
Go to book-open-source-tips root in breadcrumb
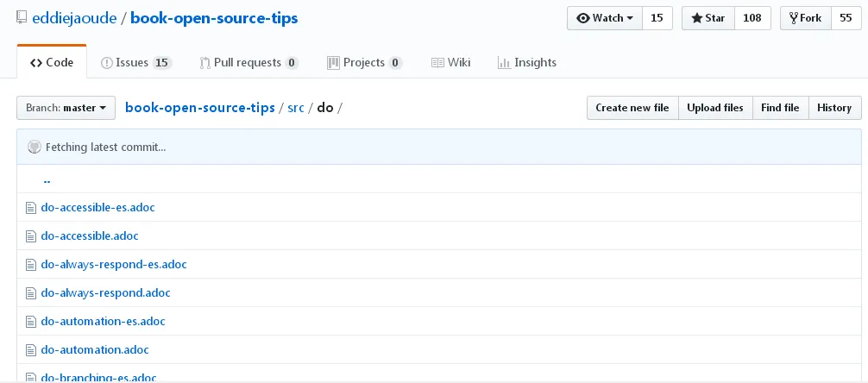click(x=200, y=108)
